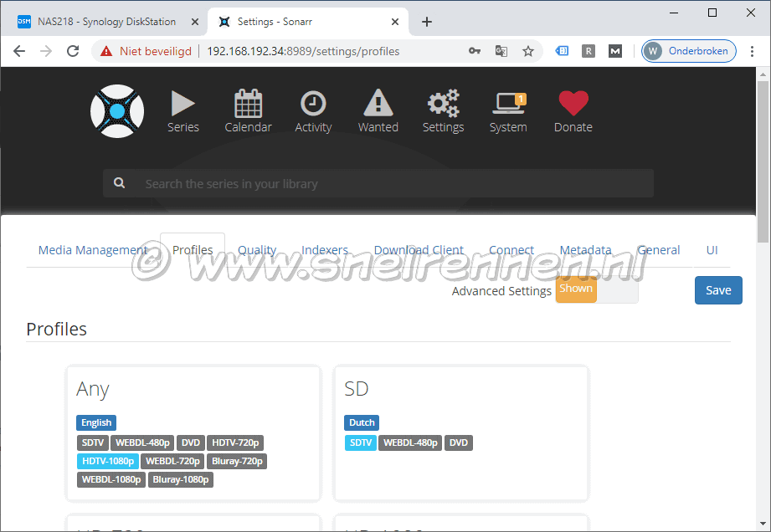
Task: Click the Dutch language label in SD
Action: click(362, 422)
